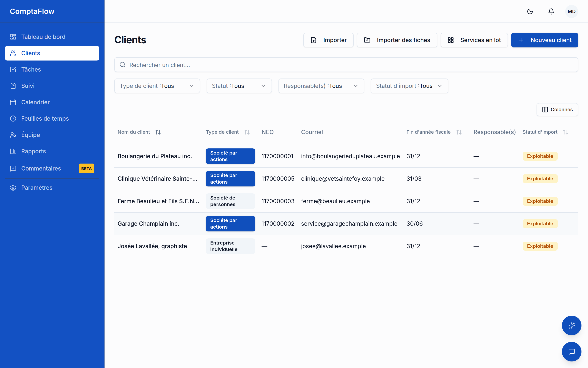Open MD user avatar menu

coord(571,11)
